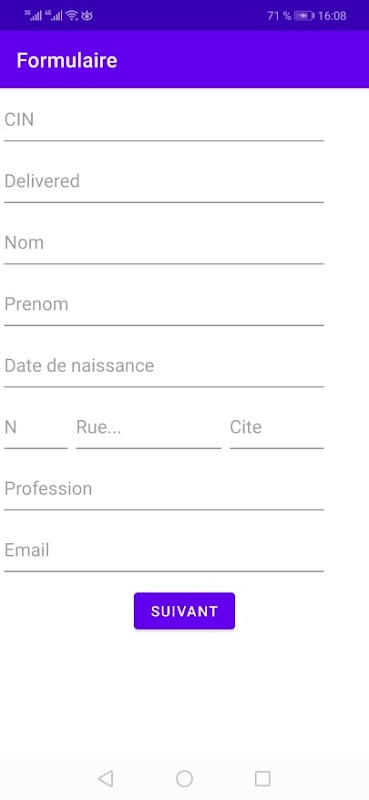Tap the eye comfort status icon
369x800 pixels.
click(x=87, y=16)
